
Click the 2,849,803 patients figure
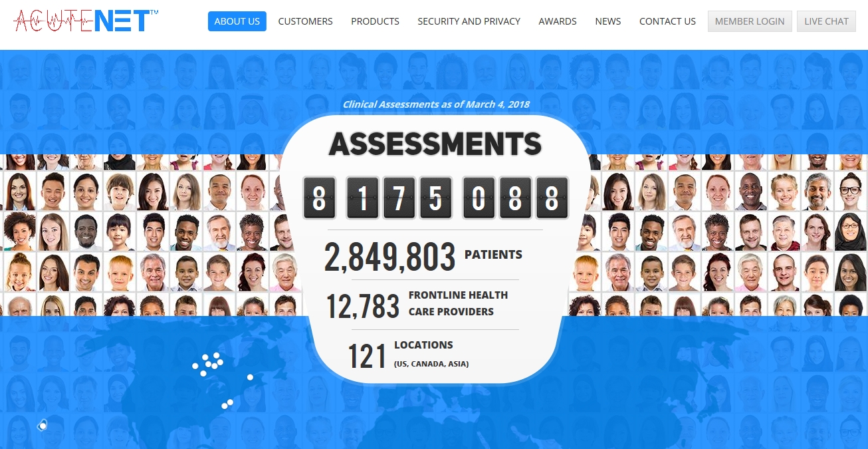[389, 257]
